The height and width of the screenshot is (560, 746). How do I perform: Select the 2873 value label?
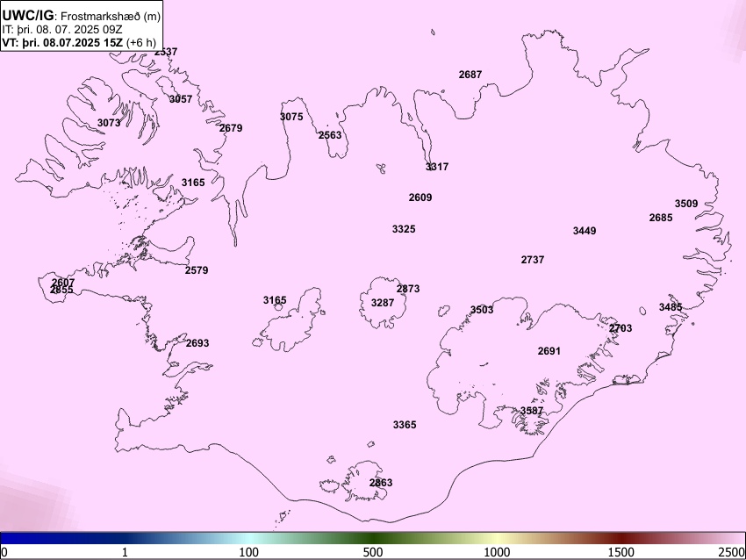408,289
